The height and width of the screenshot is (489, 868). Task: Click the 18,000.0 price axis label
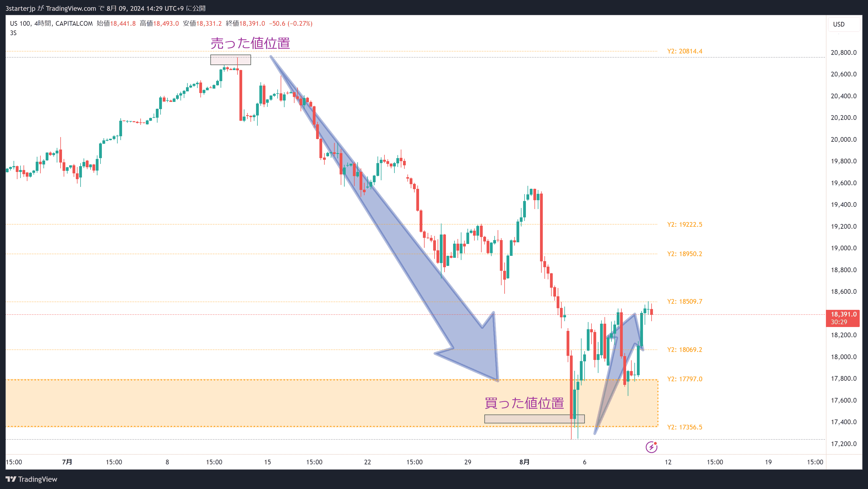click(843, 357)
